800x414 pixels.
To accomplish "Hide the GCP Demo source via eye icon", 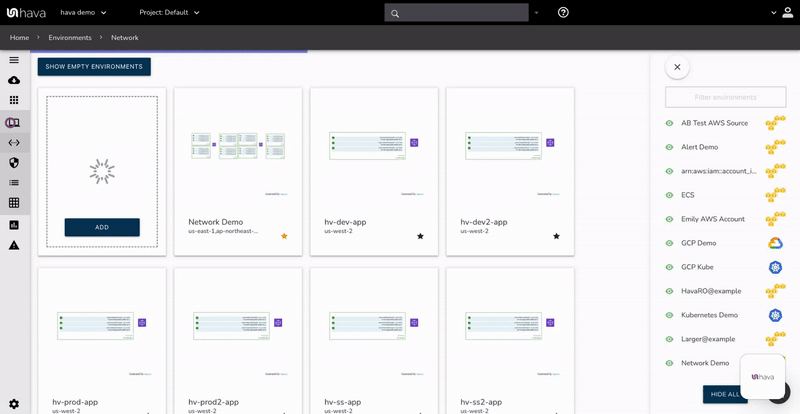I will [670, 243].
